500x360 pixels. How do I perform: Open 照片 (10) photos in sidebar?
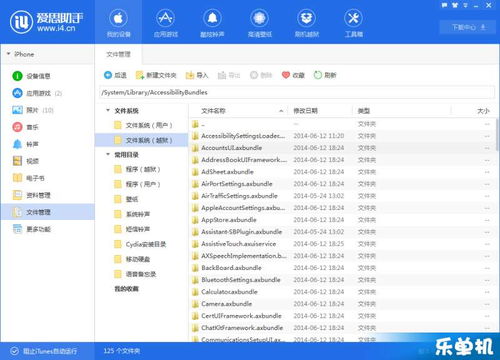(47, 110)
